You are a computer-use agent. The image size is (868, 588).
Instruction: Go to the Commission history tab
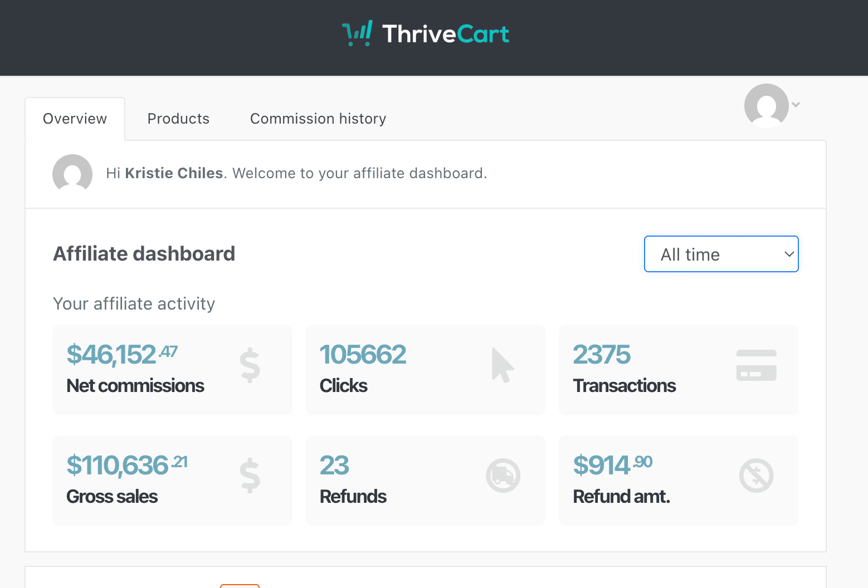pyautogui.click(x=318, y=119)
